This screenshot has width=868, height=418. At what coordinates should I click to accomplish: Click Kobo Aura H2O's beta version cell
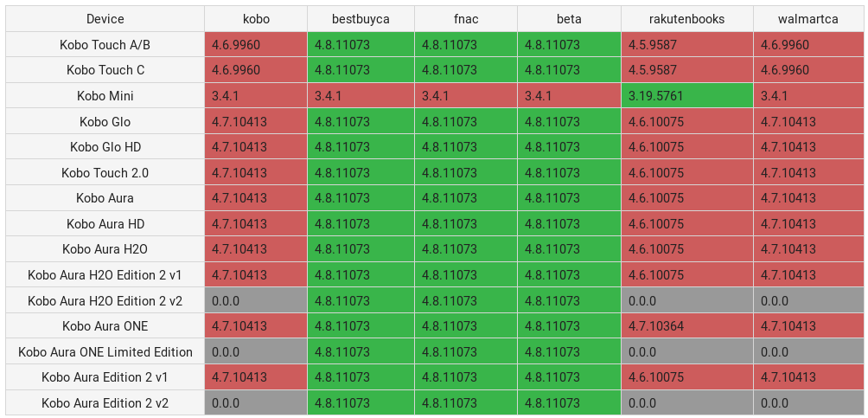click(x=569, y=249)
